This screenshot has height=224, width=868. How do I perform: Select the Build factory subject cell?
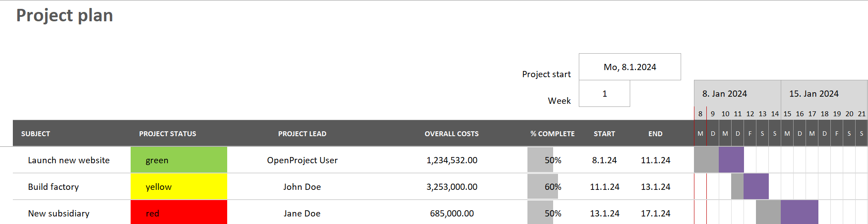coord(53,187)
